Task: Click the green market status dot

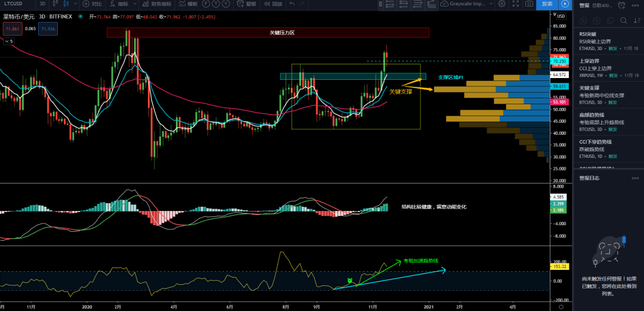Action: pyautogui.click(x=80, y=17)
